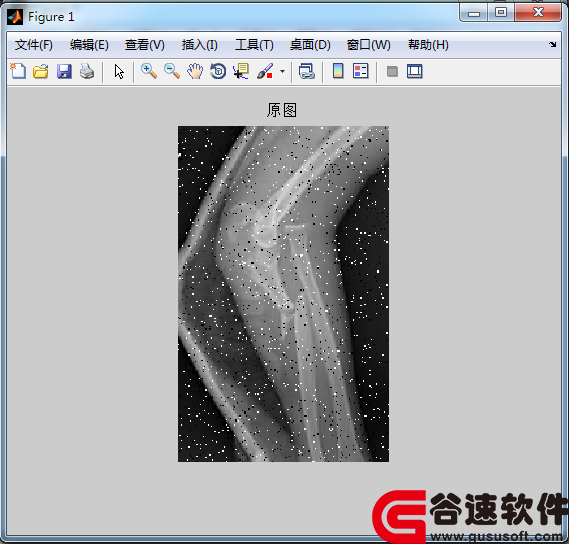Viewport: 569px width, 544px height.
Task: Click the Hide Plot Tools icon
Action: (392, 71)
